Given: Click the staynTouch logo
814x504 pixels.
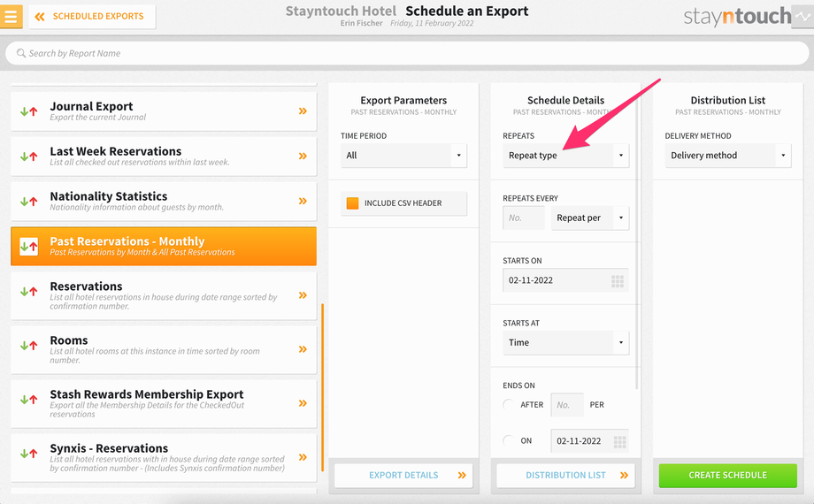Looking at the screenshot, I should pyautogui.click(x=737, y=17).
